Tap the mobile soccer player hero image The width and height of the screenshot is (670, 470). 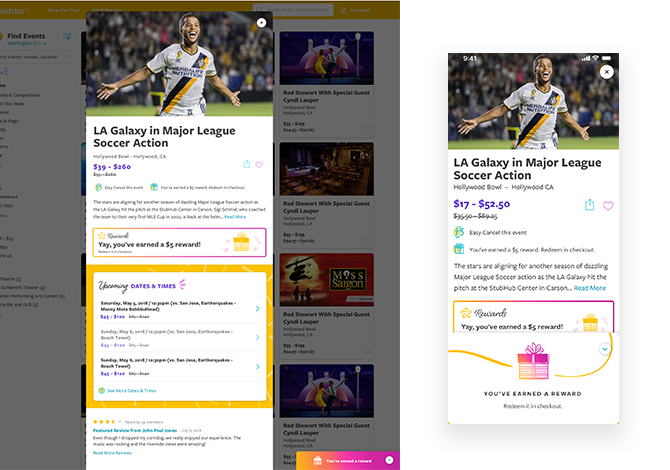coord(533,101)
